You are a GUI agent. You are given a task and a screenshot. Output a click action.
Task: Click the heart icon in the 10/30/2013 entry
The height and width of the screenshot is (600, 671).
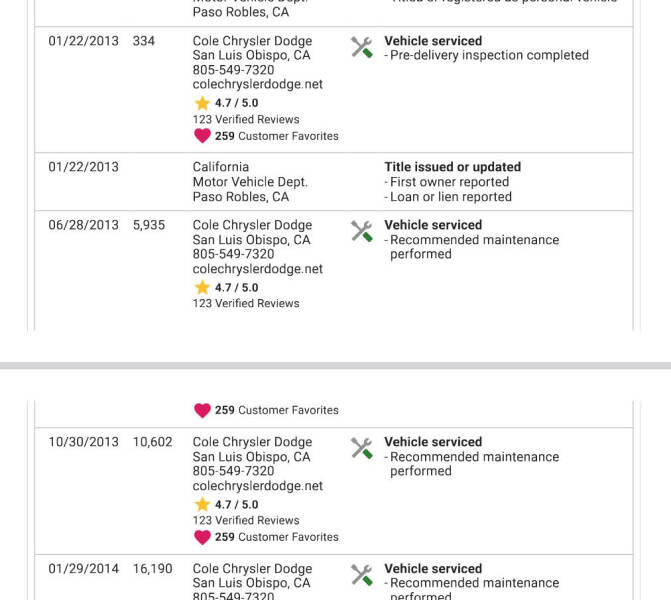[202, 537]
